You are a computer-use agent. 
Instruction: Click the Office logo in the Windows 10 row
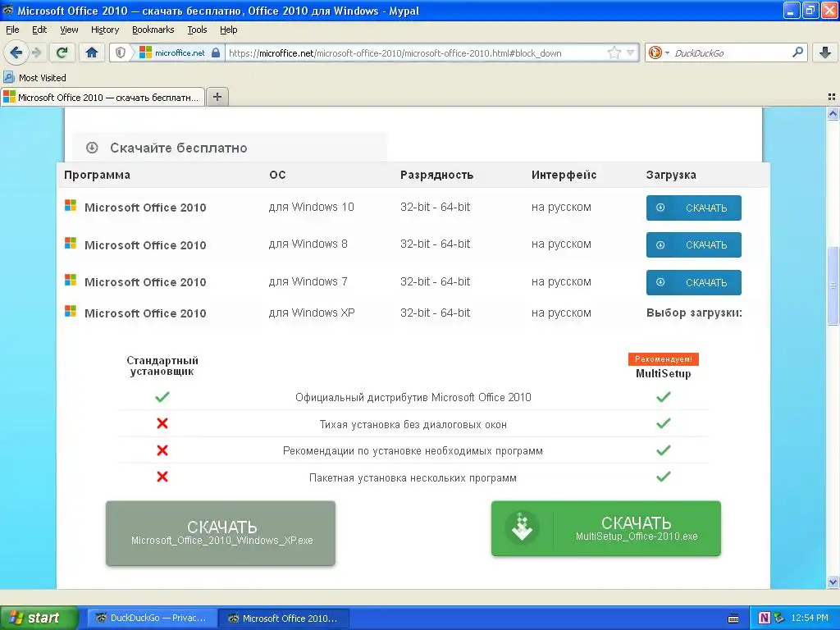(x=71, y=206)
